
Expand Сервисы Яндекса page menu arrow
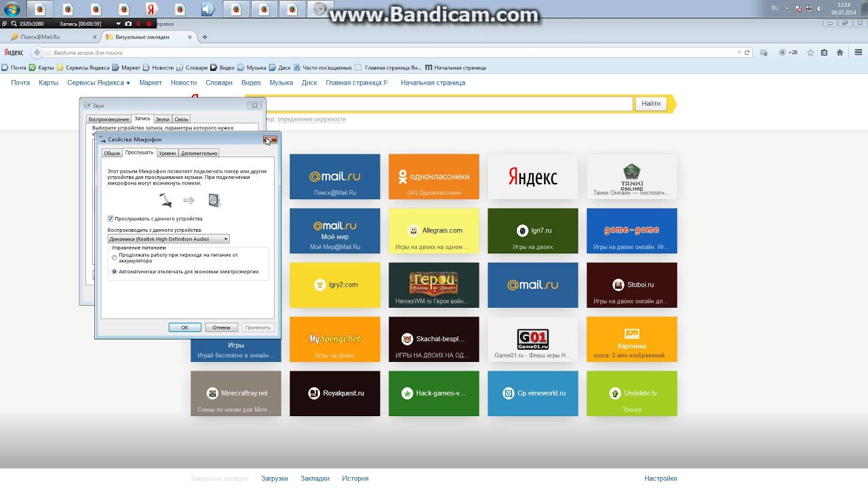tap(128, 83)
